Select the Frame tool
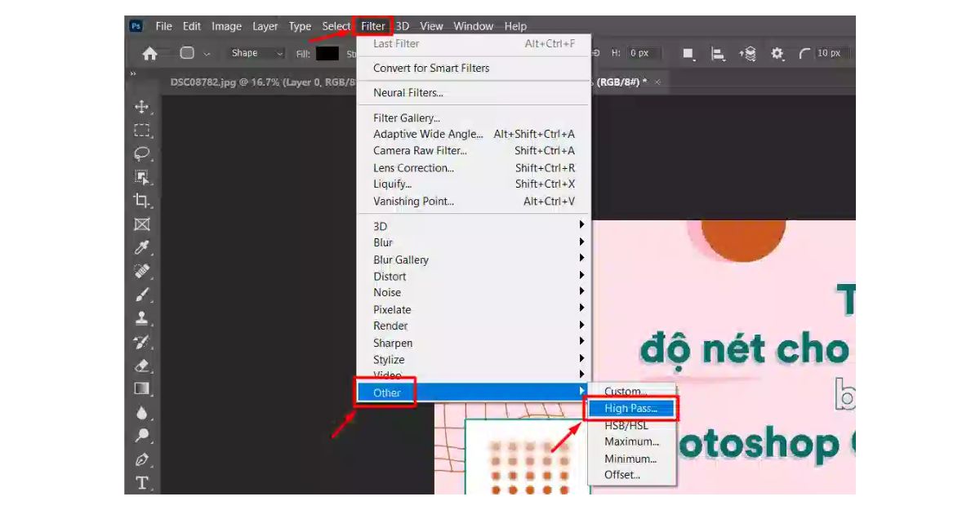The image size is (980, 510). 142,224
